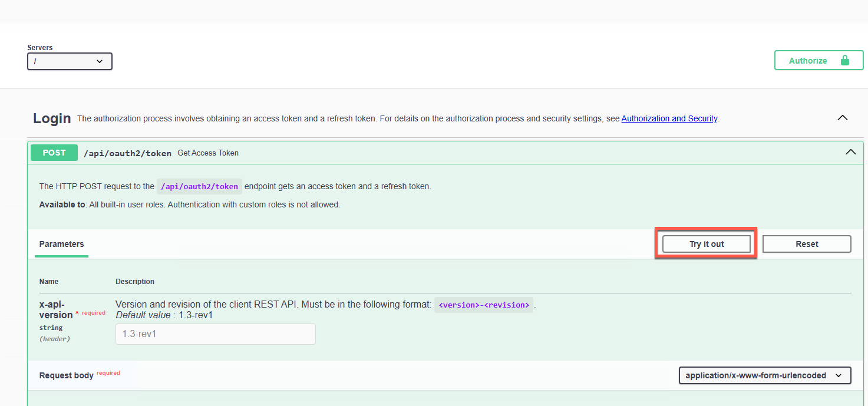Click the x-api-version input field

click(215, 334)
